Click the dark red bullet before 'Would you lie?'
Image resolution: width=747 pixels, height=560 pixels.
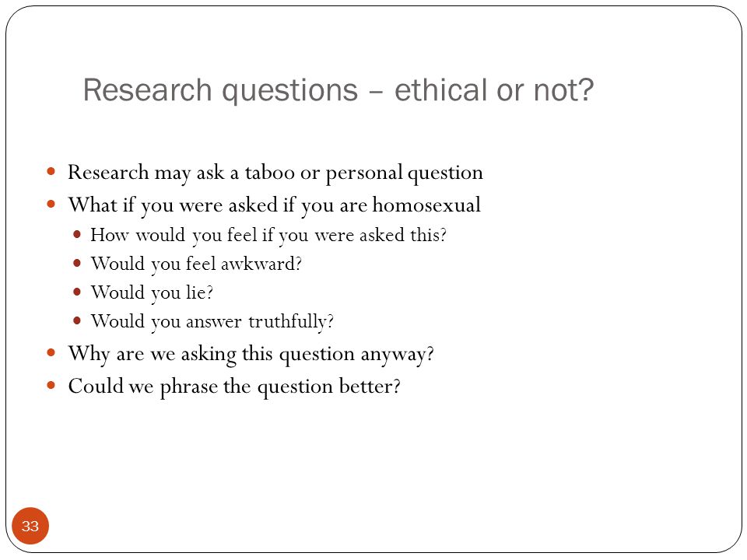(x=77, y=292)
